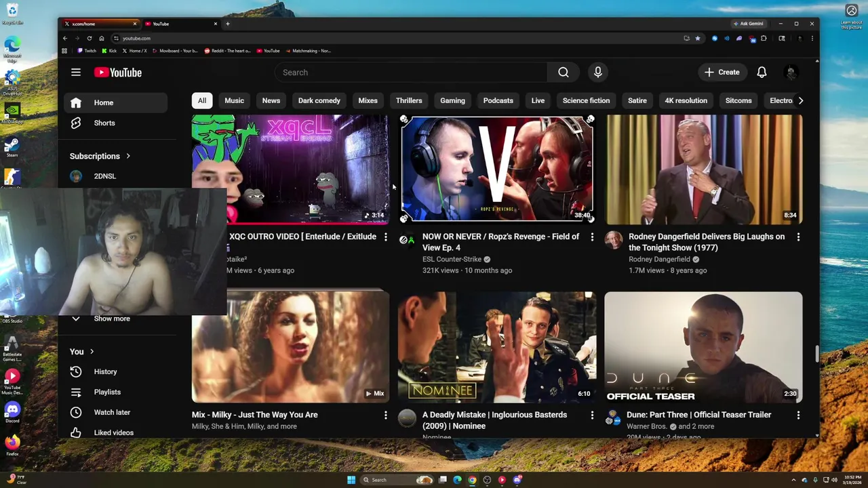
Task: Expand Show more in sidebar
Action: 112,319
